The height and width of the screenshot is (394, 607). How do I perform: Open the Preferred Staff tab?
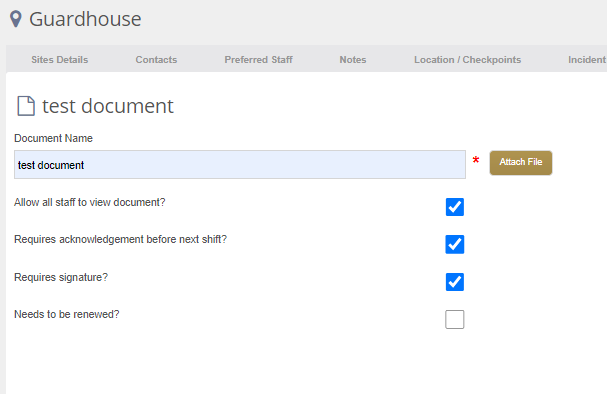pyautogui.click(x=258, y=60)
